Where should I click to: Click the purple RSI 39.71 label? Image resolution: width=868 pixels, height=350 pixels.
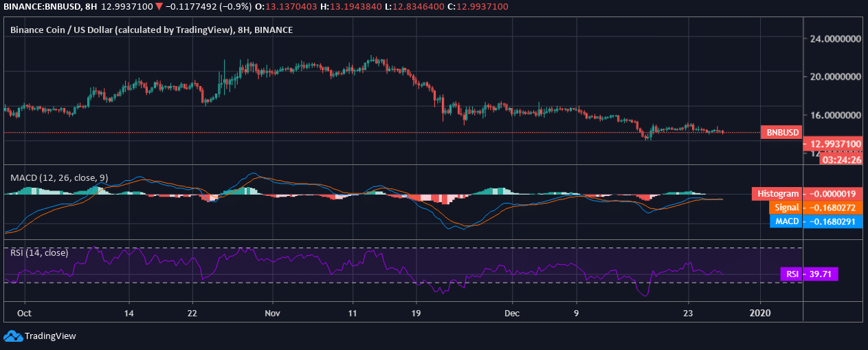click(x=810, y=274)
